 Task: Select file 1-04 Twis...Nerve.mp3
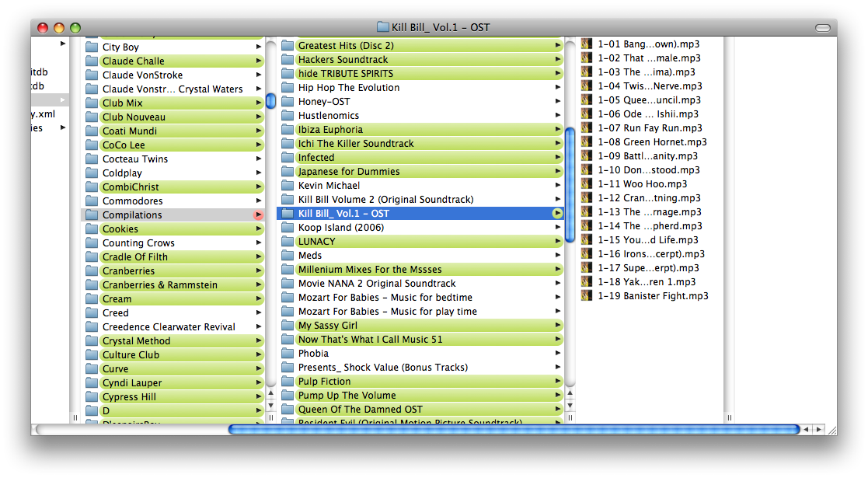[649, 85]
